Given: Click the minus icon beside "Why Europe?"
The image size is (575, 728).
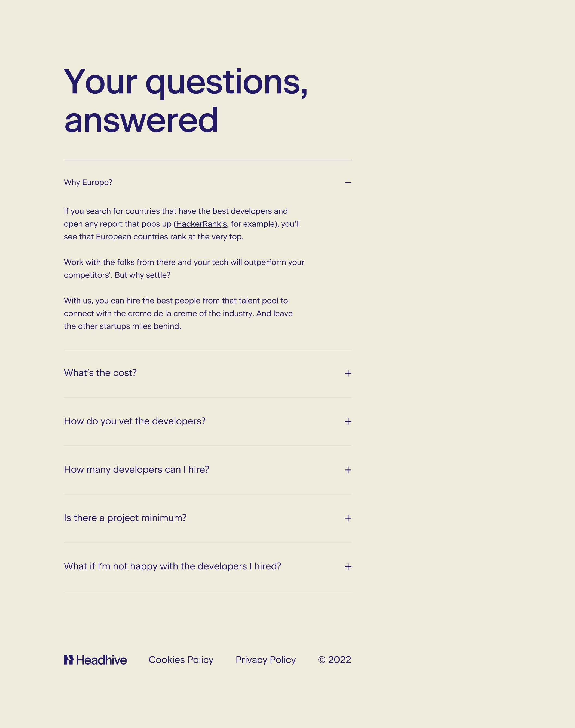Looking at the screenshot, I should [x=348, y=182].
